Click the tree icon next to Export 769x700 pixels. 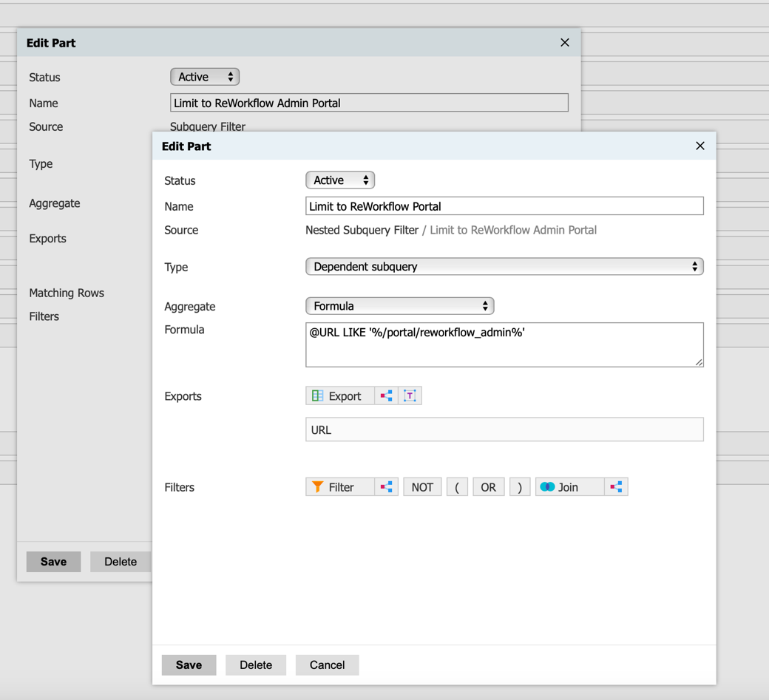click(387, 396)
